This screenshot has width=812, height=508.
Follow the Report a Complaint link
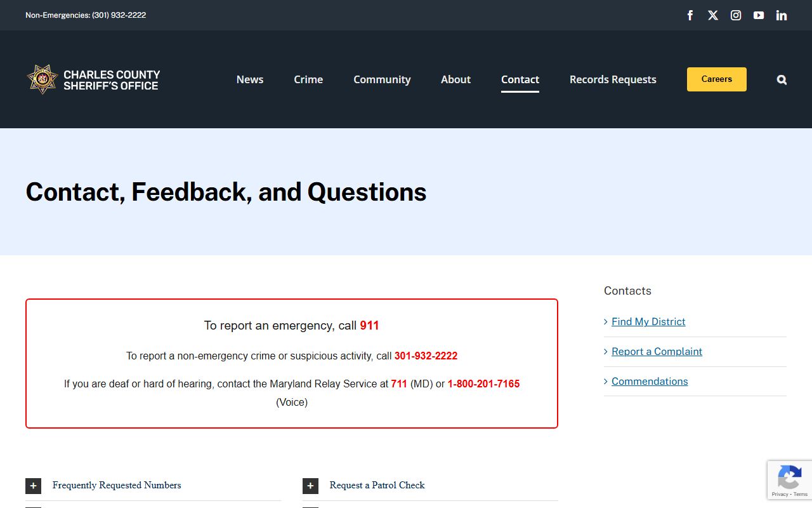click(x=657, y=352)
